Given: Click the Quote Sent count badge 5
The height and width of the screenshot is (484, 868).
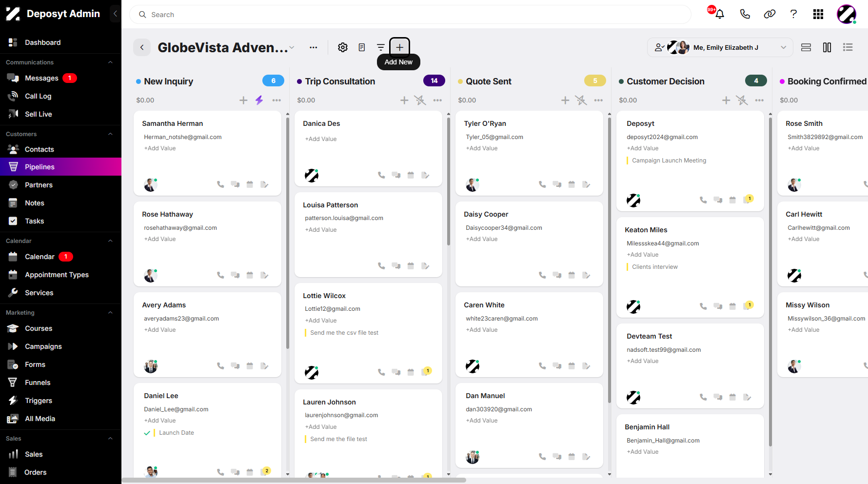Looking at the screenshot, I should click(595, 81).
